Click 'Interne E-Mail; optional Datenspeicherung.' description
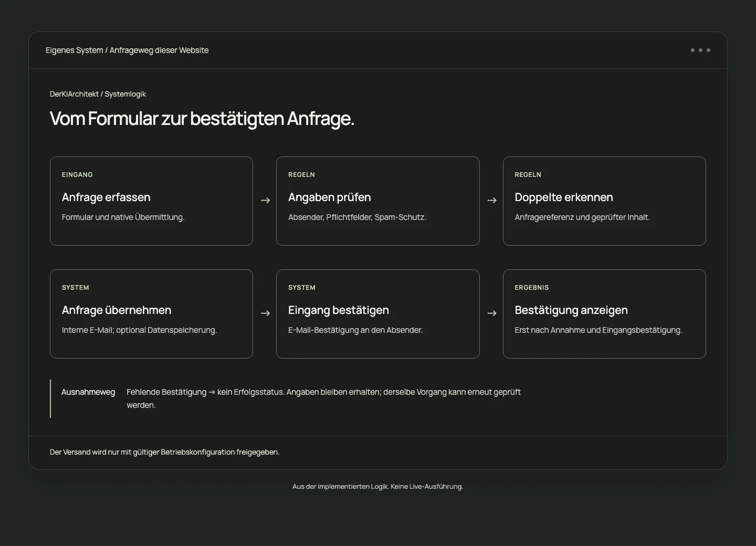This screenshot has height=546, width=756. (x=140, y=330)
